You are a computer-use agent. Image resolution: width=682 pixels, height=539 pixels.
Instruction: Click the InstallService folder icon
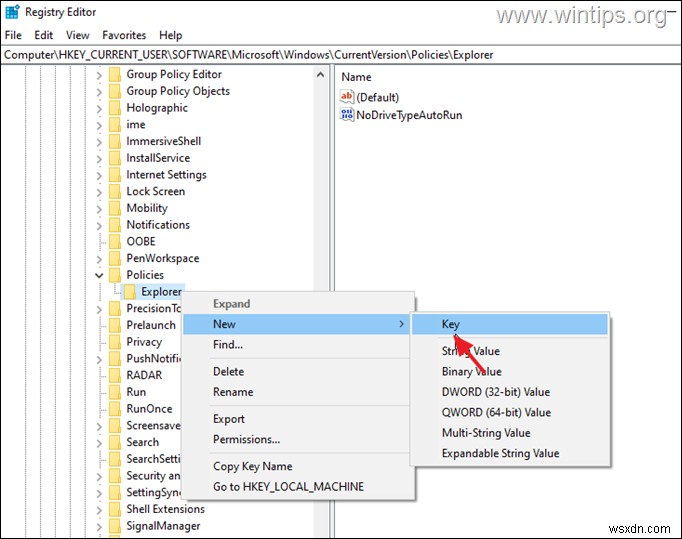coord(115,158)
